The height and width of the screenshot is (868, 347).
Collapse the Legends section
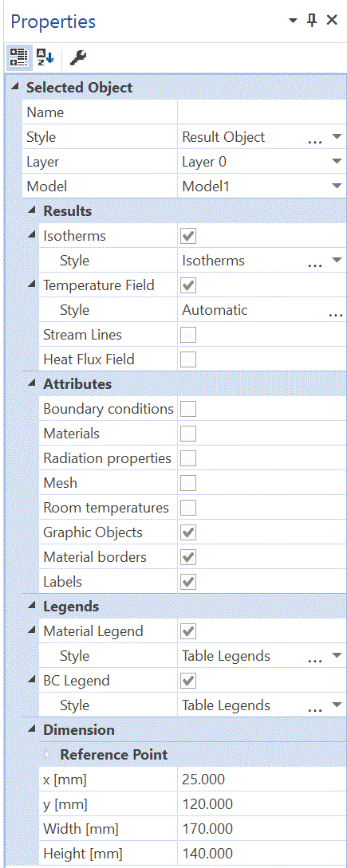click(32, 607)
